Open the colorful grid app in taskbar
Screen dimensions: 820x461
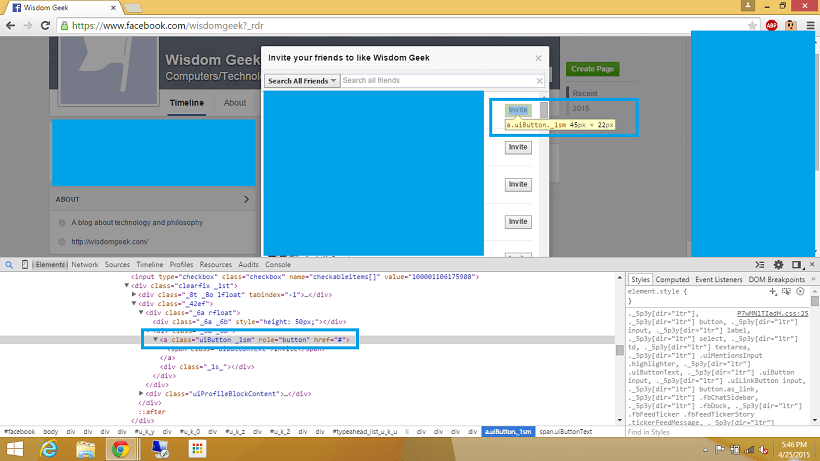point(197,449)
